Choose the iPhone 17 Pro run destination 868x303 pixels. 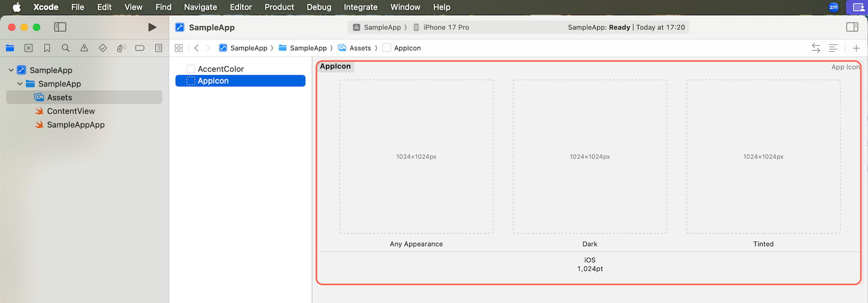tap(441, 27)
